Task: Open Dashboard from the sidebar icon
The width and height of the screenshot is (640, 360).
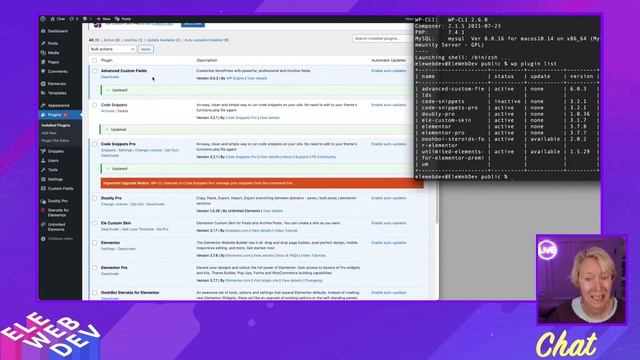Action: (43, 31)
